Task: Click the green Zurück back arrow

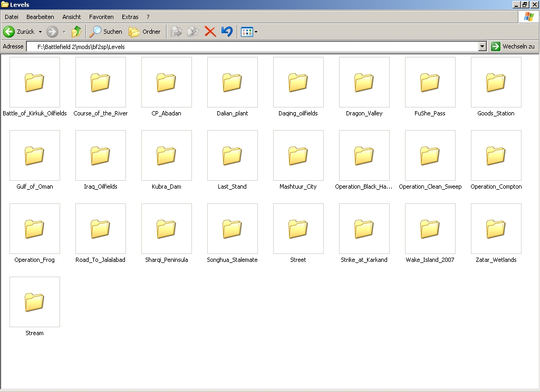Action: click(9, 32)
